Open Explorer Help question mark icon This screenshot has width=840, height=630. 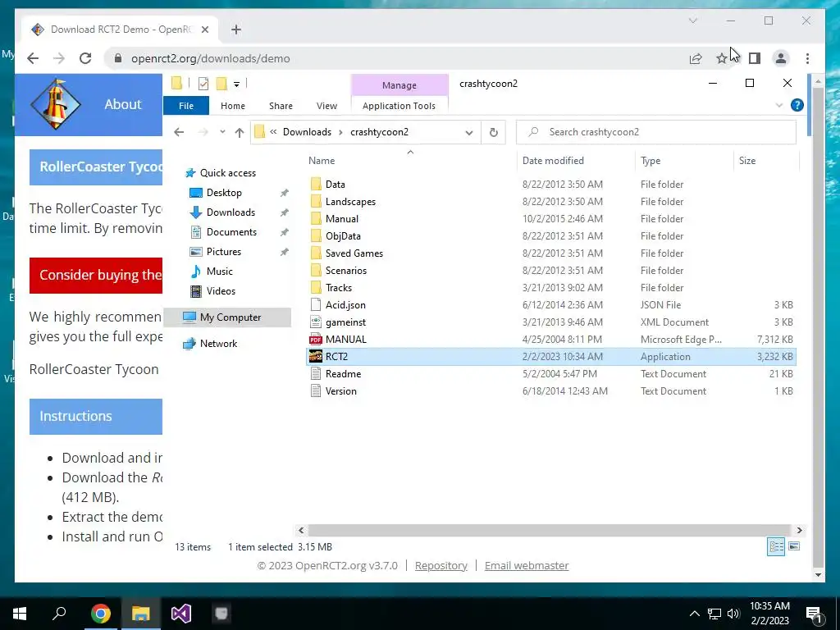[x=797, y=105]
